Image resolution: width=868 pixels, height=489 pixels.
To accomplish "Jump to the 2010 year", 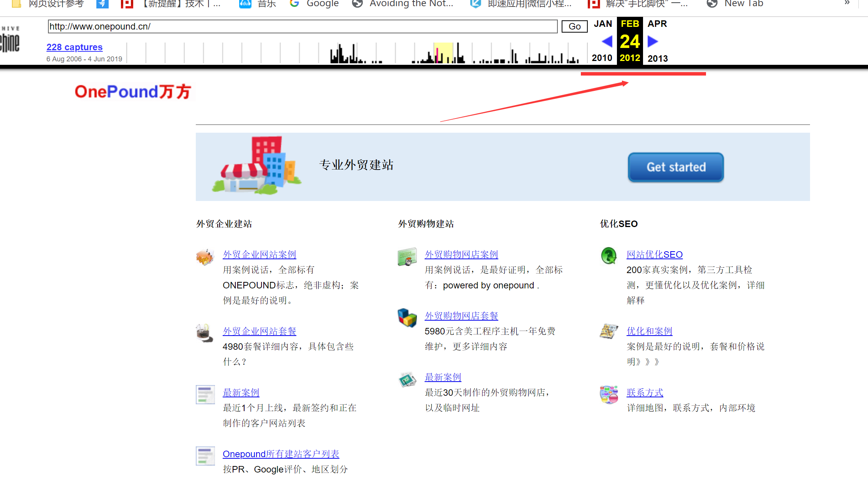I will coord(602,58).
